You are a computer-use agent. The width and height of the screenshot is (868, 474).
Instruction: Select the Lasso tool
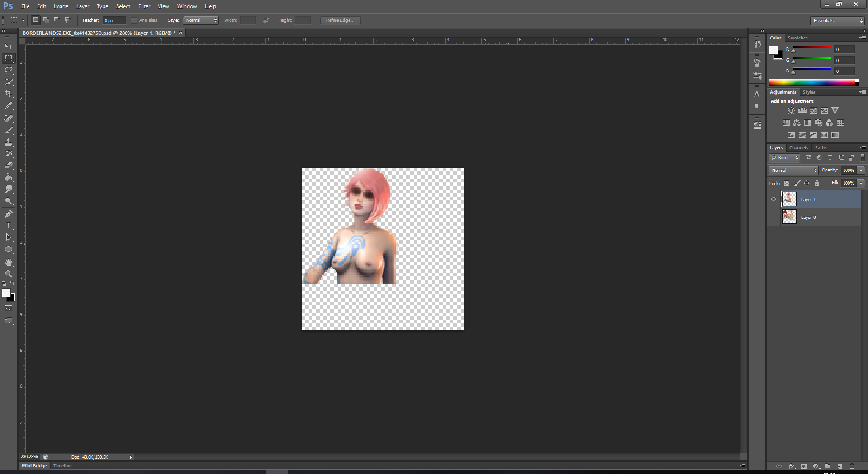tap(9, 70)
